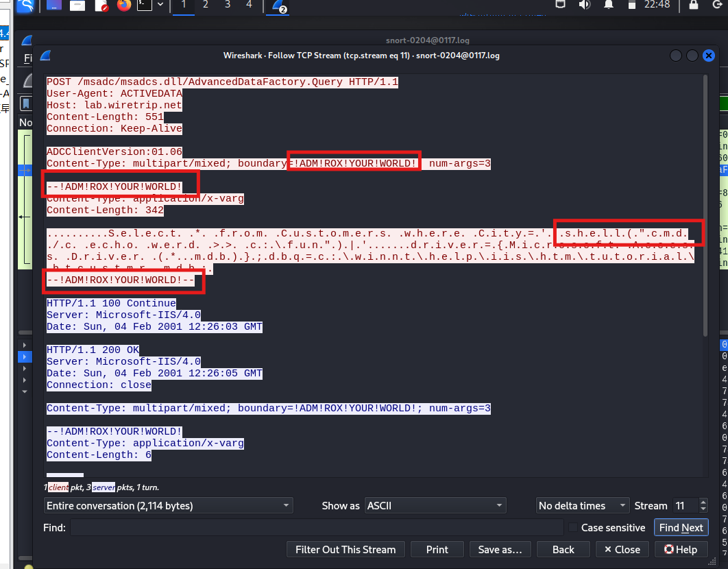Open the File menu in main Wireshark window
The width and height of the screenshot is (728, 569).
tap(28, 58)
